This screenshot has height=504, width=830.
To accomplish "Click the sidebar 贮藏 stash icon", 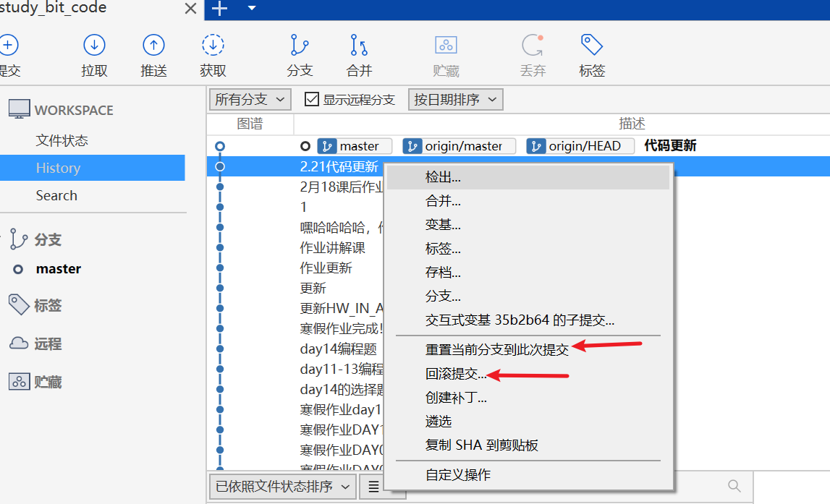I will pyautogui.click(x=19, y=381).
